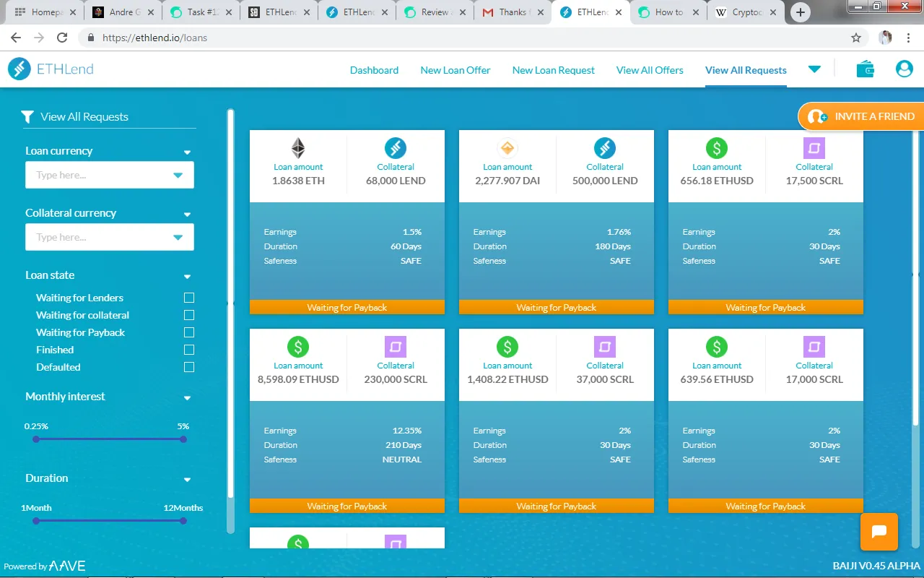Click SCRL icon on 230,000 SCRL card
This screenshot has height=578, width=924.
pos(396,347)
